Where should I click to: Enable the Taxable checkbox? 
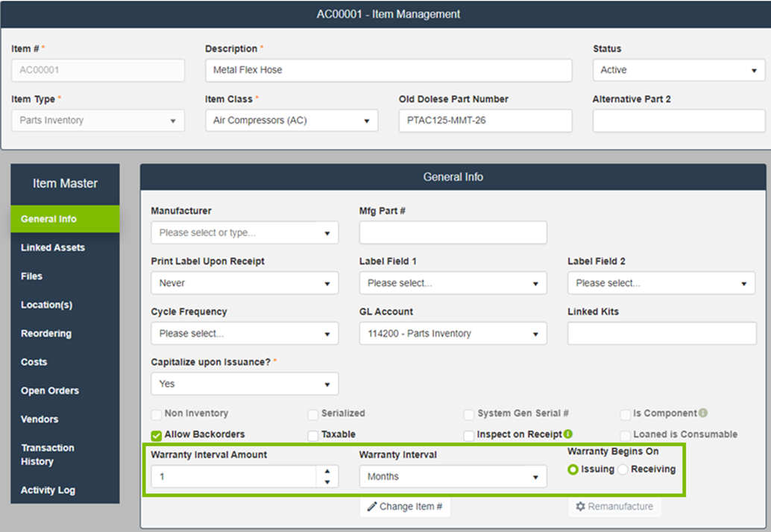[313, 435]
